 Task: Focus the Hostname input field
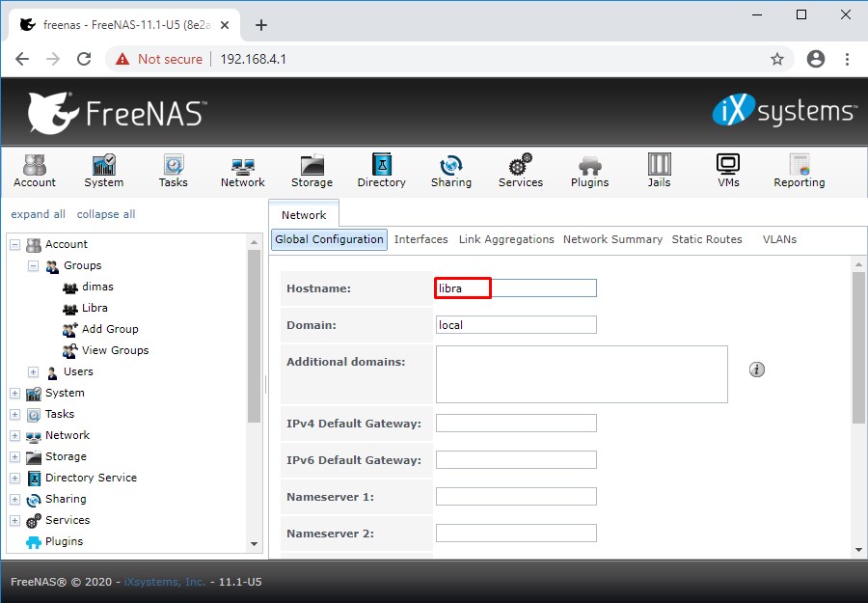pos(516,288)
